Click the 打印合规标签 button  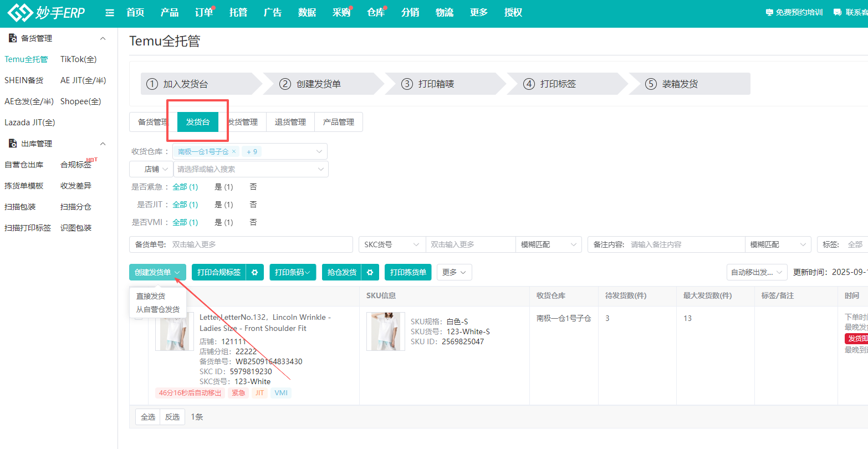coord(219,272)
